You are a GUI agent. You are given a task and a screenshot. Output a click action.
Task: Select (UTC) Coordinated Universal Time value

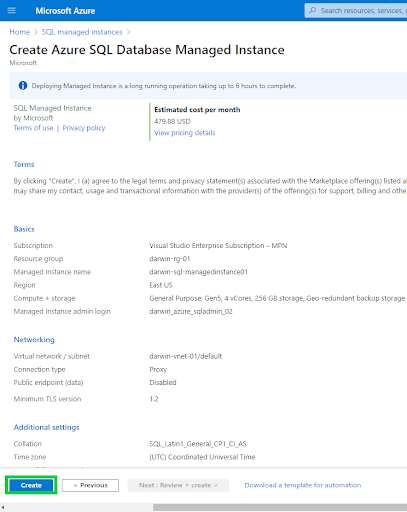click(202, 457)
